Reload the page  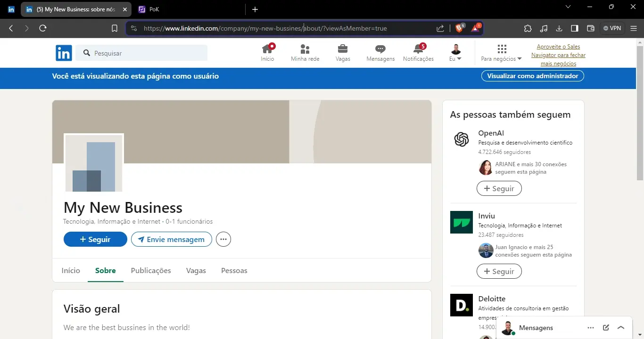coord(43,28)
